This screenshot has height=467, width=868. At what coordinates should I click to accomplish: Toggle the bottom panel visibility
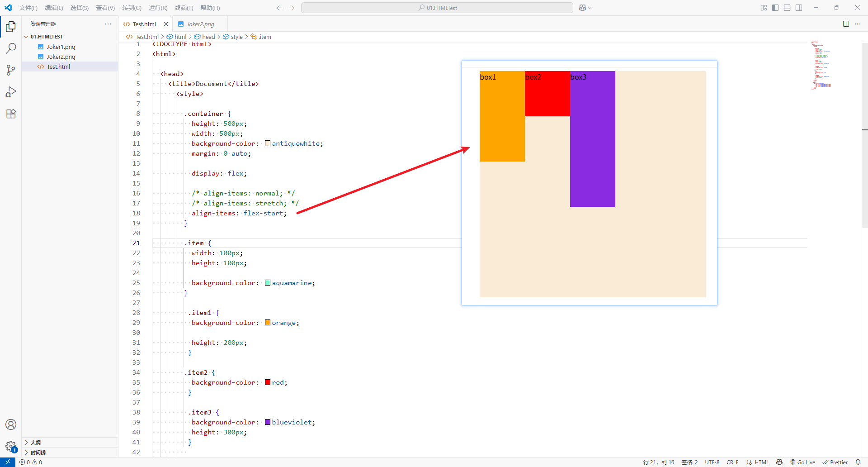pyautogui.click(x=787, y=8)
